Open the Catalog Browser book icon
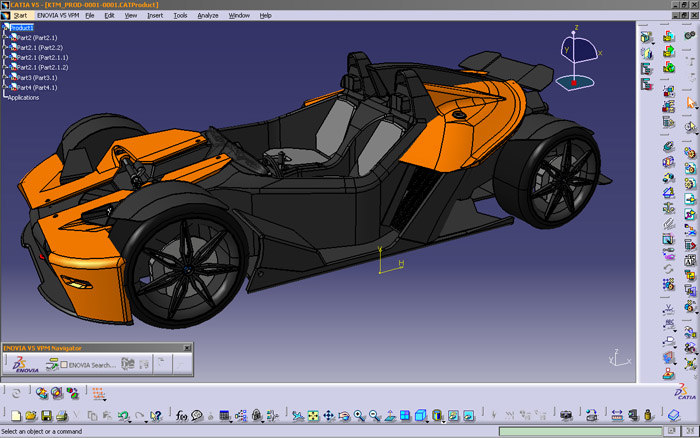This screenshot has width=700, height=438. [x=674, y=416]
